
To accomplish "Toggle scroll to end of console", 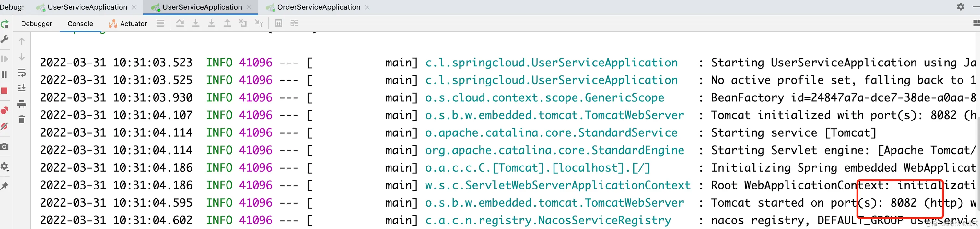I will point(22,88).
